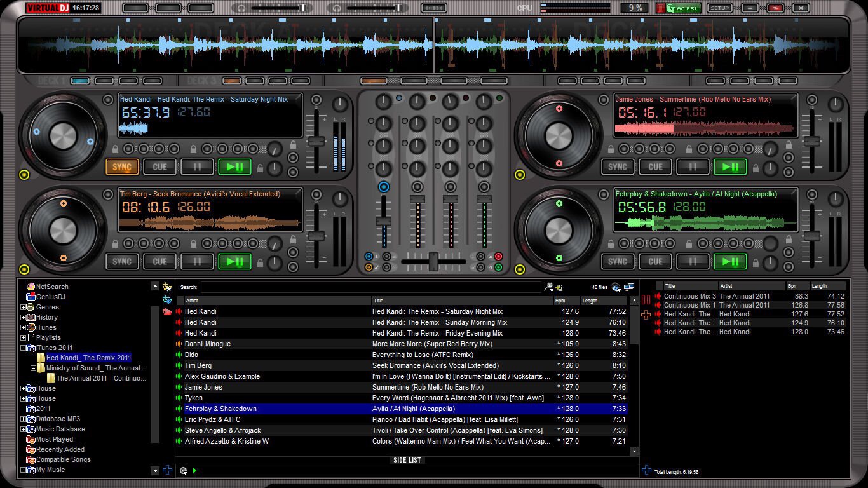Sort file list by Bpm column header
This screenshot has height=488, width=868.
(567, 301)
